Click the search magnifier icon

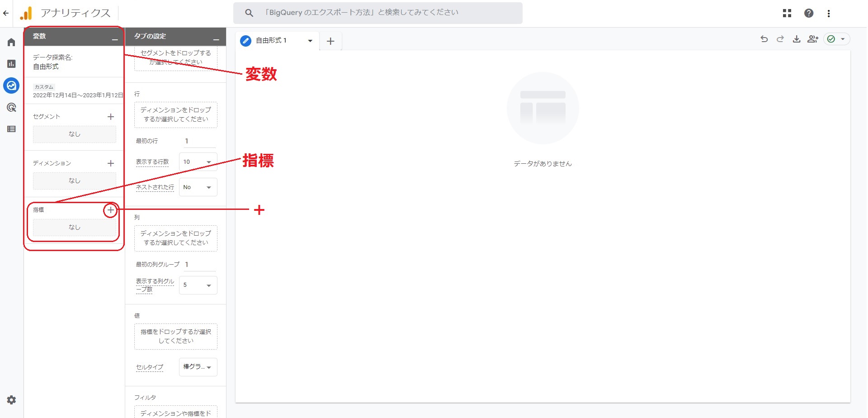click(249, 13)
